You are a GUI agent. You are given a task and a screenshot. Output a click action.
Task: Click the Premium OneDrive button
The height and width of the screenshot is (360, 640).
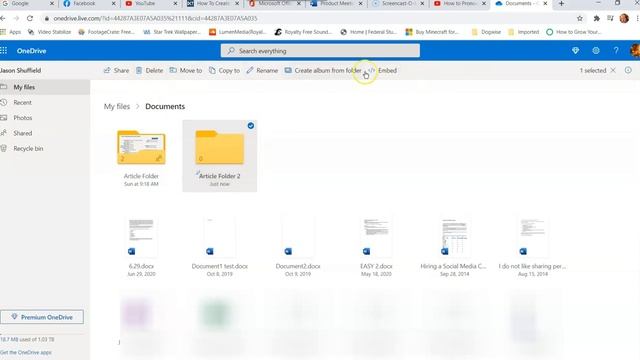tap(42, 317)
